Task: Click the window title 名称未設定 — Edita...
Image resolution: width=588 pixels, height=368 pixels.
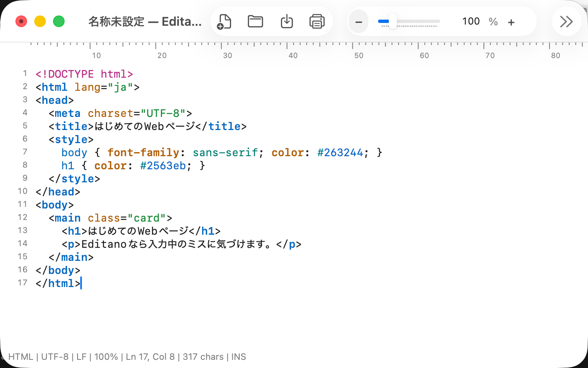Action: [x=145, y=21]
